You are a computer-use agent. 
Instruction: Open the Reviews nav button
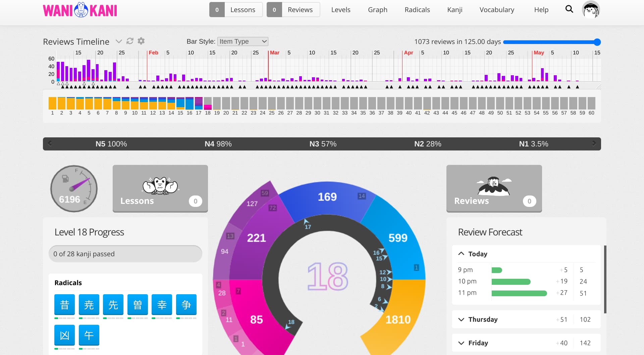click(293, 10)
